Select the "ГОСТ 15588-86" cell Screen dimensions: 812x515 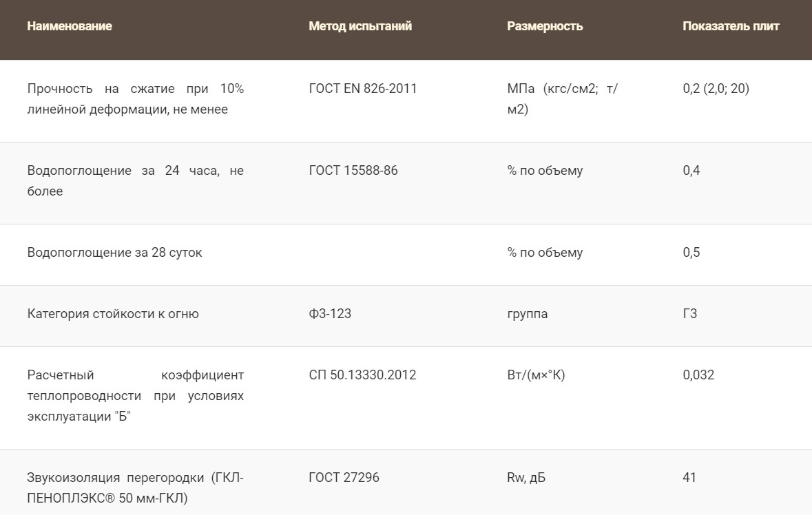353,171
